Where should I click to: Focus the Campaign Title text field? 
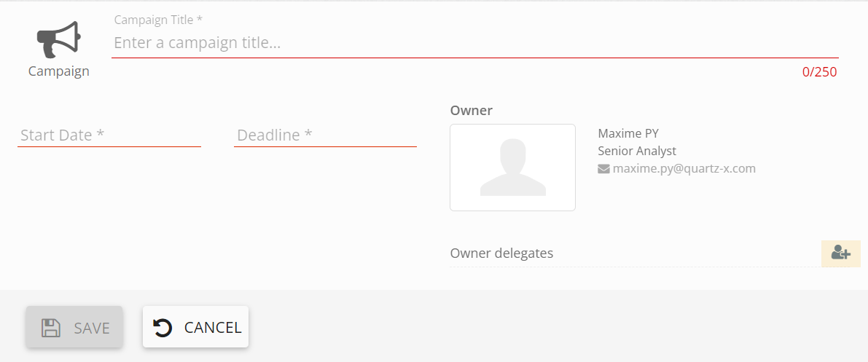click(x=474, y=43)
